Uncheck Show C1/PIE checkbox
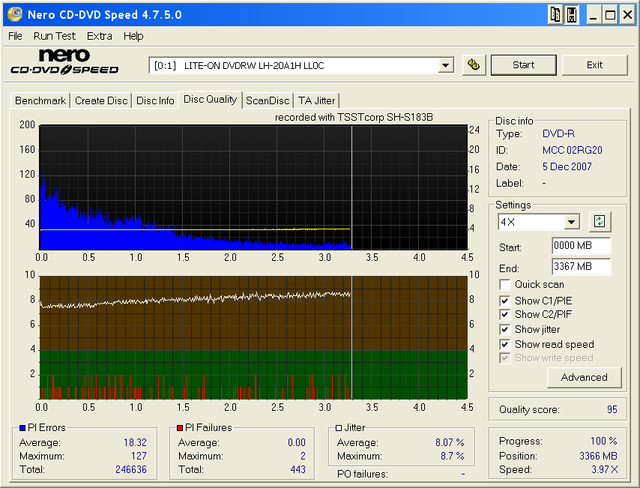Viewport: 640px width, 488px height. coord(504,301)
